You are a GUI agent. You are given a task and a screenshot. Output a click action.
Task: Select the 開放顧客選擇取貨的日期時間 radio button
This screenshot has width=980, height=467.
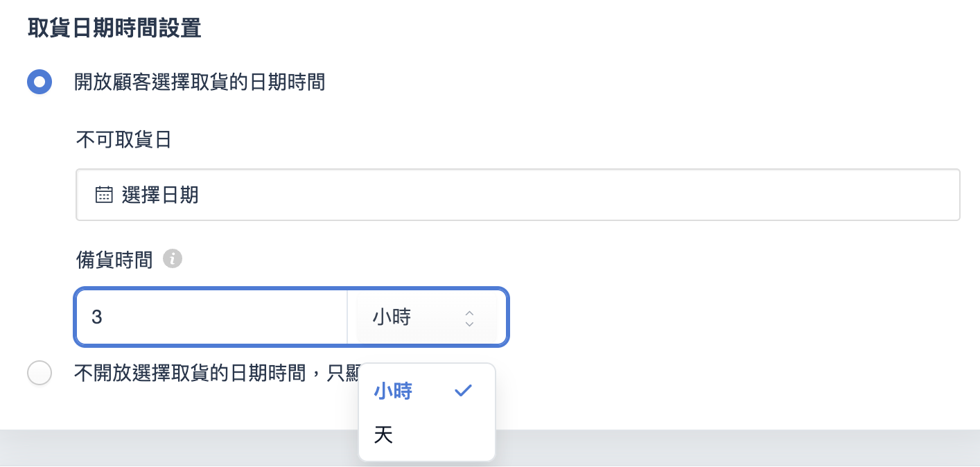40,82
